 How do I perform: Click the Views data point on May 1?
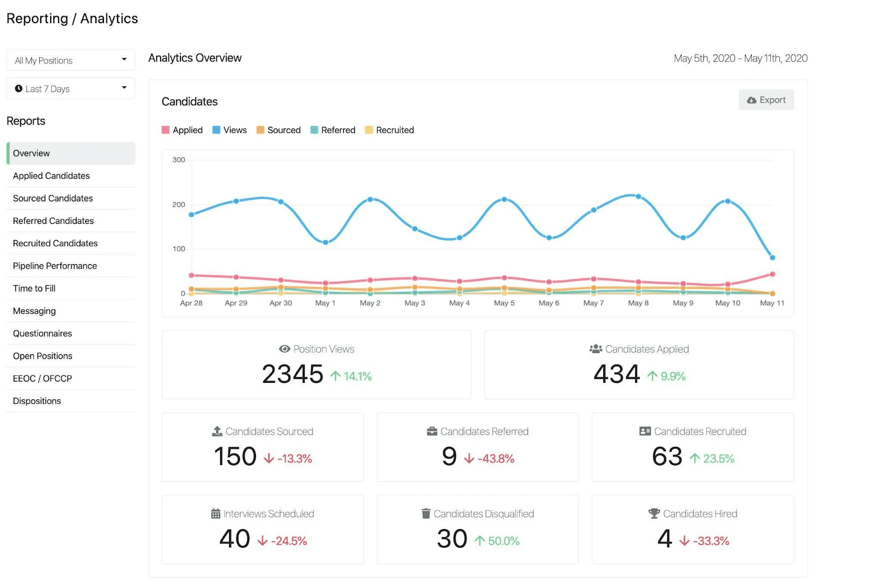tap(326, 242)
